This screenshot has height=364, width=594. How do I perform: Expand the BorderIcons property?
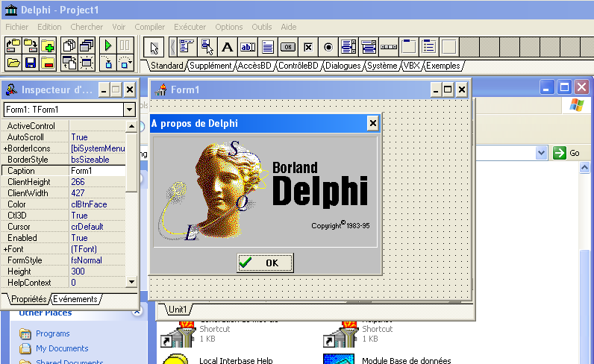[x=5, y=148]
